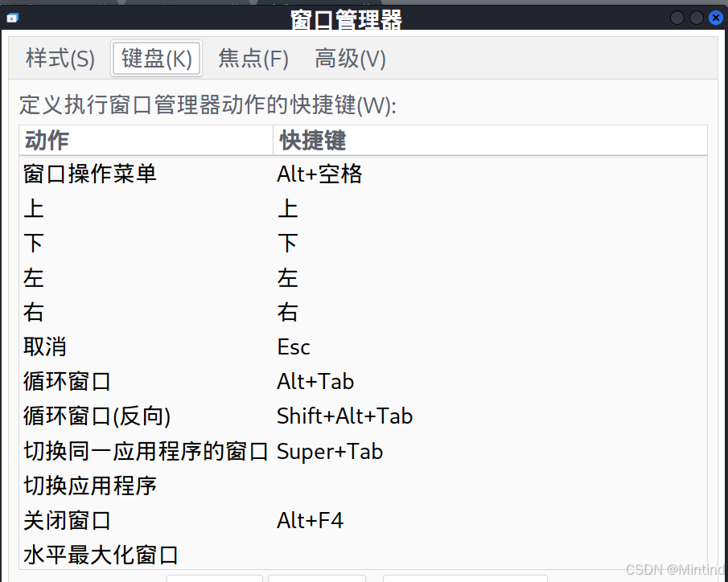This screenshot has width=728, height=582.
Task: Open the 焦点(F) tab
Action: click(x=253, y=59)
